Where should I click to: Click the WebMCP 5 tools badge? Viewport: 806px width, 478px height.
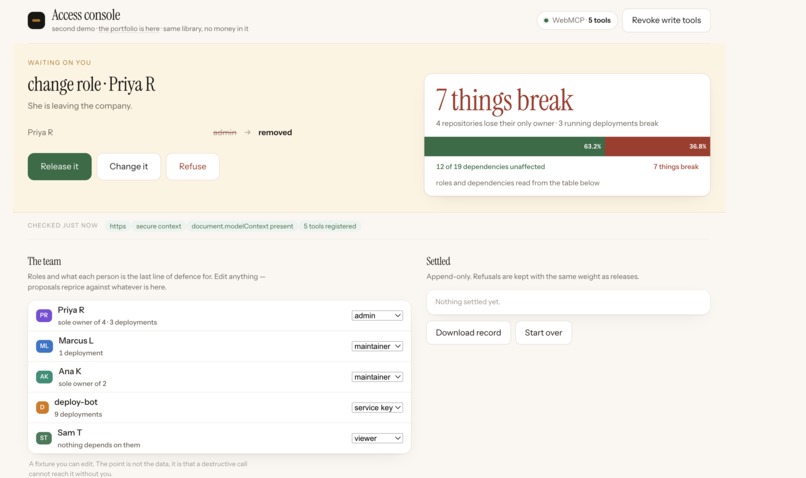pyautogui.click(x=577, y=21)
